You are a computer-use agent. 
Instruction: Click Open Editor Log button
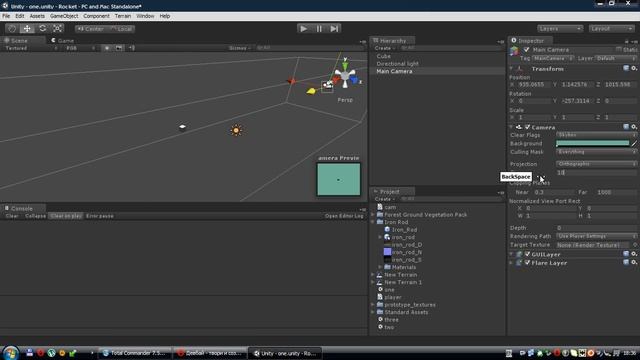pos(344,216)
